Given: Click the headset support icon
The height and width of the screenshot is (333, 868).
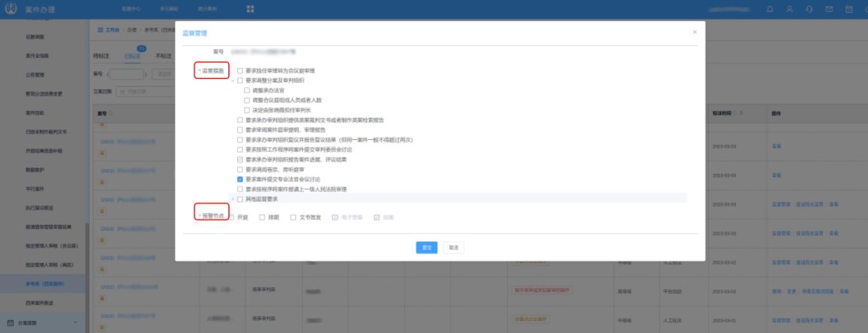Looking at the screenshot, I should tap(809, 9).
